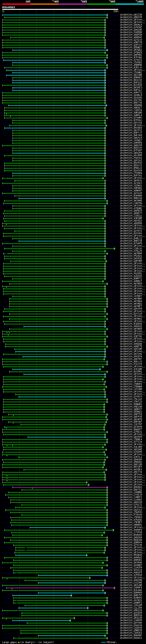Select the UniRef100_Q201X3 label
Image resolution: width=146 pixels, height=644 pixels.
point(131,40)
